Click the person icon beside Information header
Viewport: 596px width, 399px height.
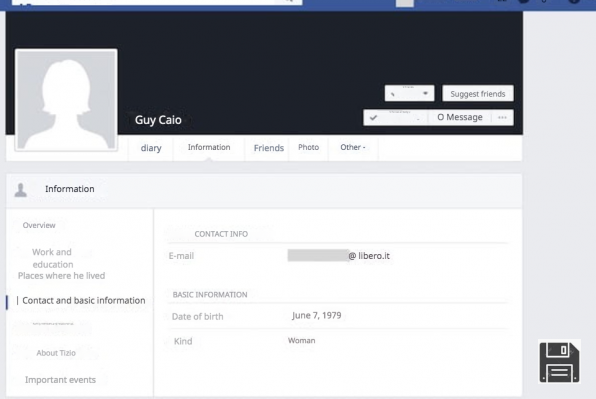tap(21, 190)
